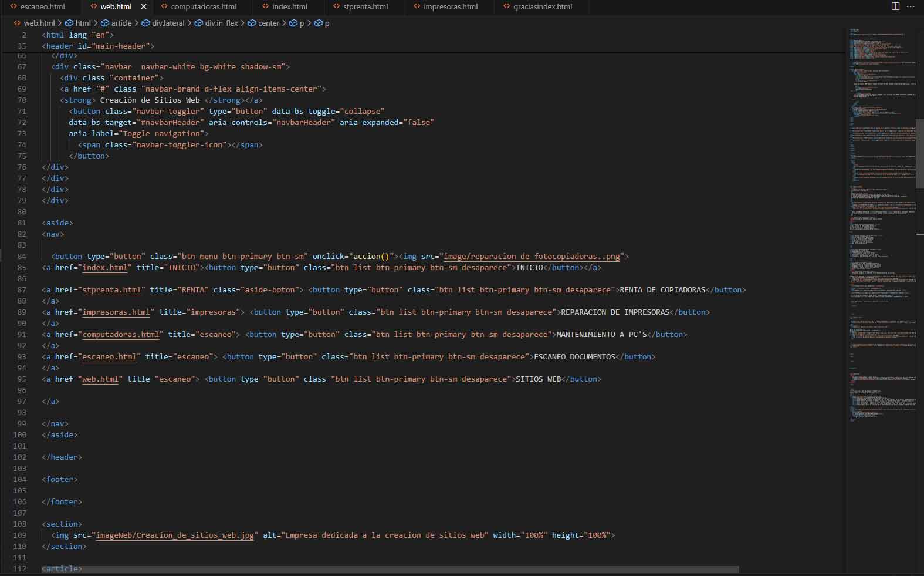Follow the imageWeb/Creacion_de_sitios_web.jpg link
This screenshot has height=576, width=924.
click(x=175, y=535)
